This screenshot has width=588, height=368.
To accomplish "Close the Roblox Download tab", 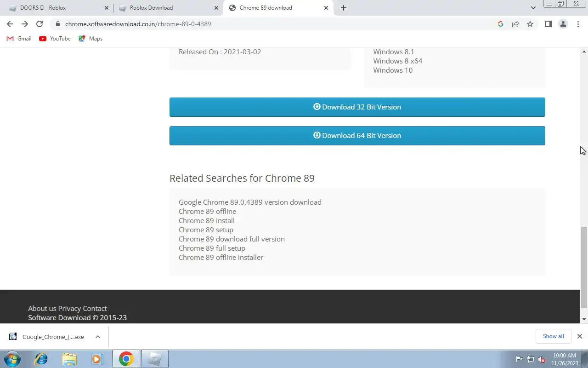I will click(216, 8).
